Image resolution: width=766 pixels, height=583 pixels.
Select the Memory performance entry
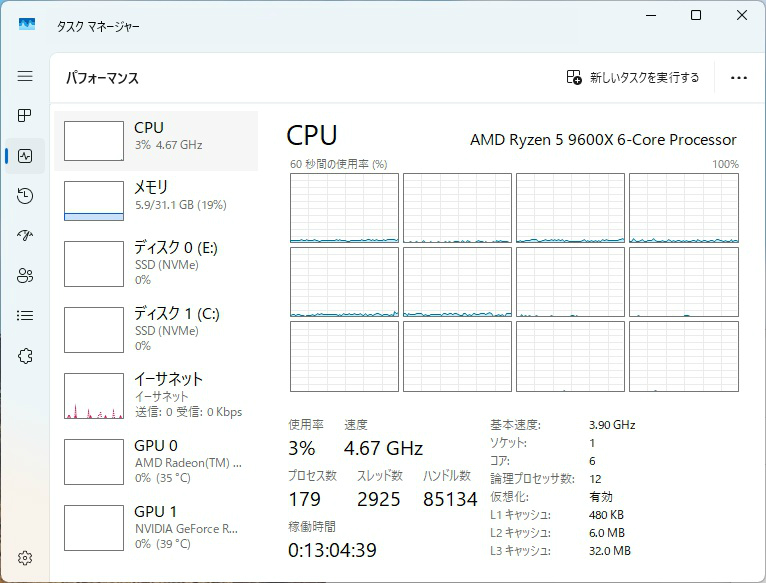pos(156,200)
